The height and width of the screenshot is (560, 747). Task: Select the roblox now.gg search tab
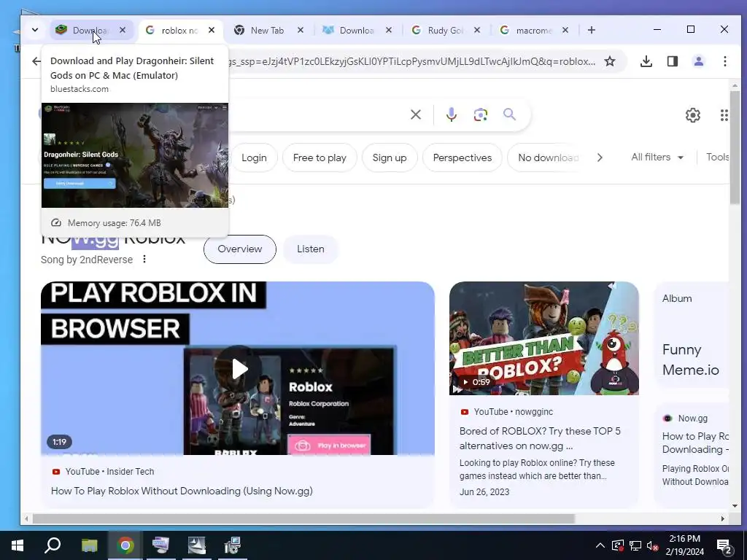click(x=179, y=30)
